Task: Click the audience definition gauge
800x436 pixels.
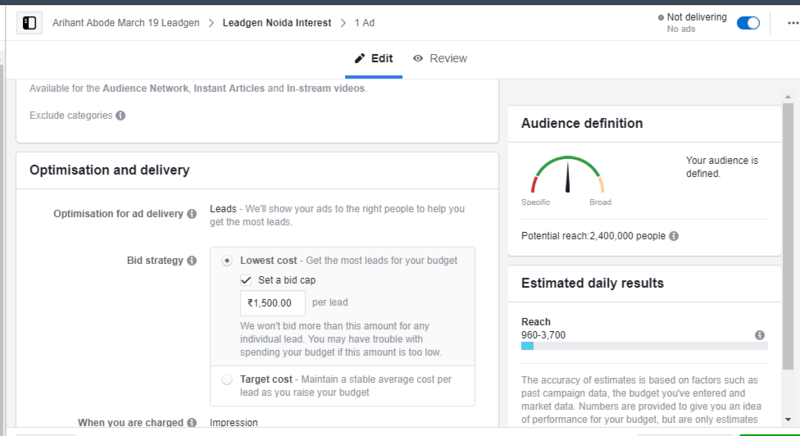Action: click(567, 175)
